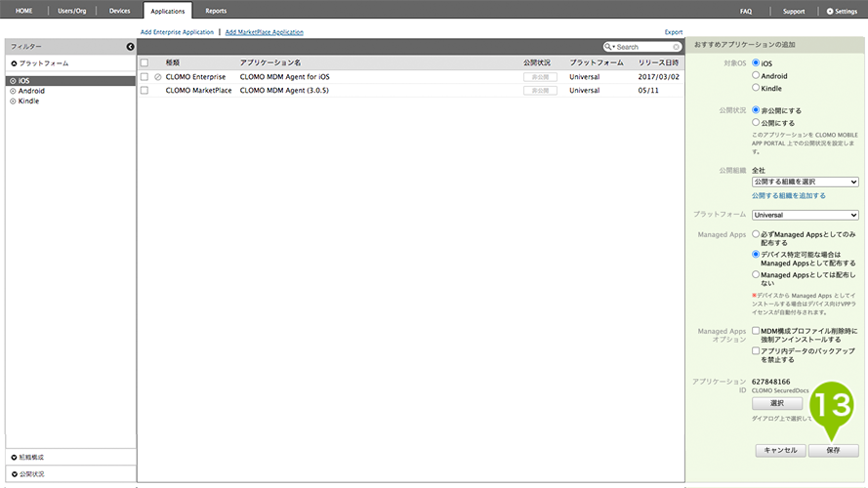Tick the select-all checkbox in table header
The width and height of the screenshot is (868, 488).
(x=145, y=63)
